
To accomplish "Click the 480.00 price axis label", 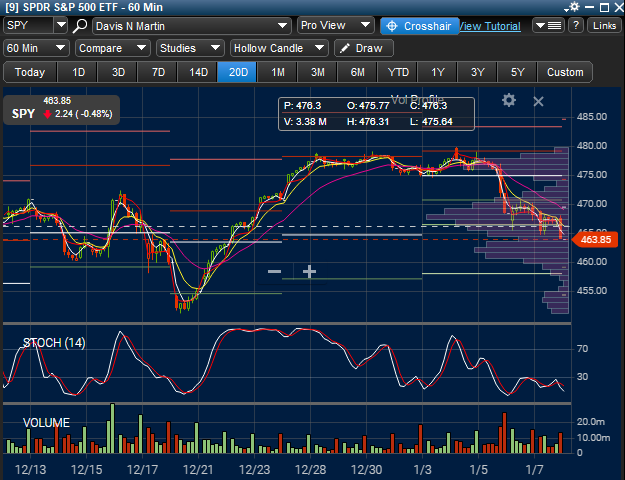I will point(592,146).
